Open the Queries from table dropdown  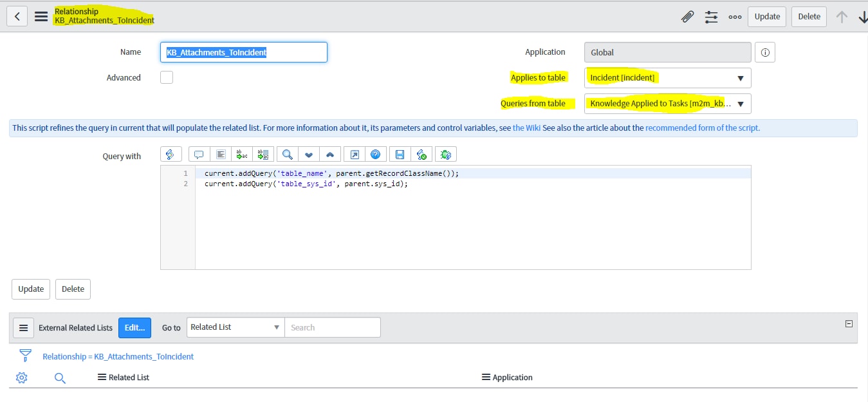[667, 104]
